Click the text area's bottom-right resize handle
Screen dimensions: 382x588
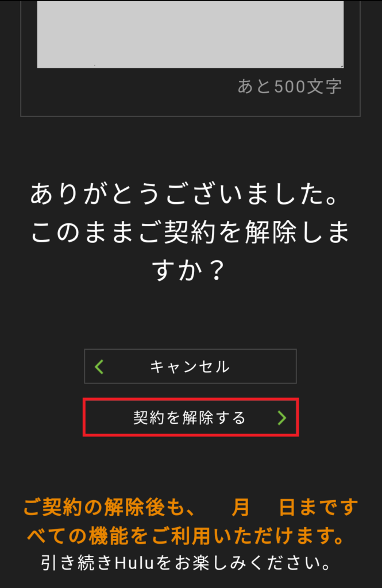pyautogui.click(x=341, y=66)
